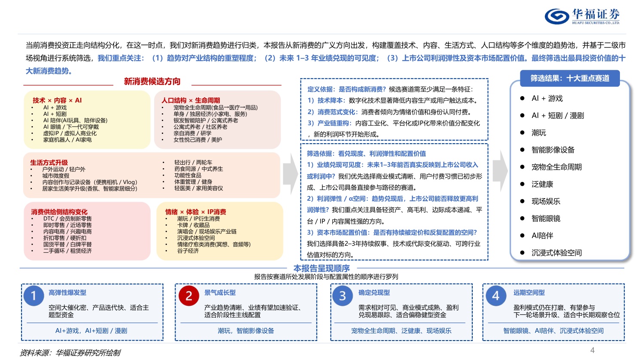Click the 户外运动 / 轻户外 bullet

[x=64, y=169]
